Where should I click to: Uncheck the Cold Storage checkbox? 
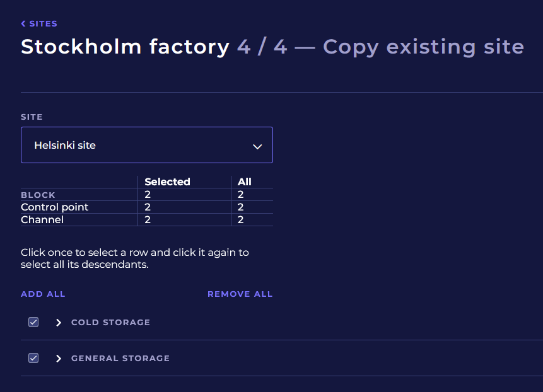[33, 322]
